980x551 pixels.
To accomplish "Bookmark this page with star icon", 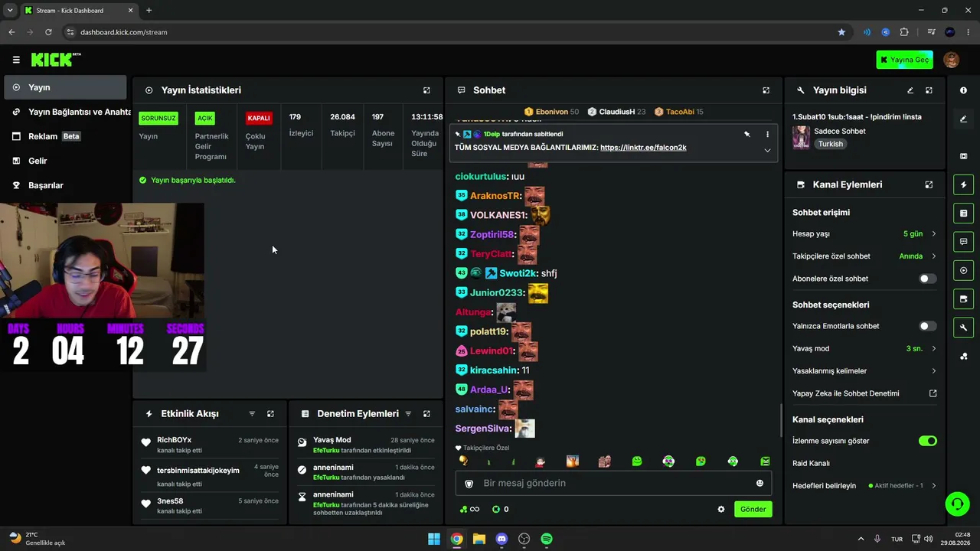I will tap(841, 32).
